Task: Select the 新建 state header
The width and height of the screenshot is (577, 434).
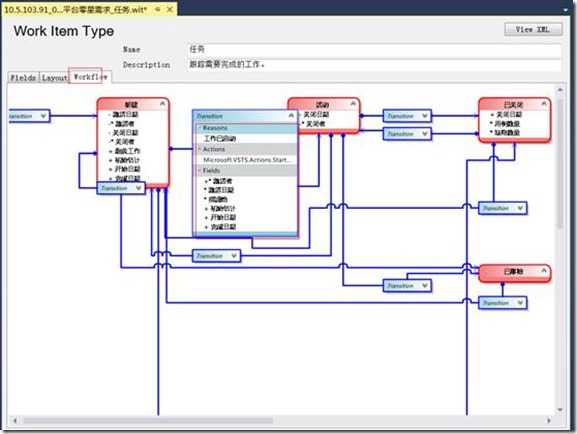Action: tap(133, 105)
